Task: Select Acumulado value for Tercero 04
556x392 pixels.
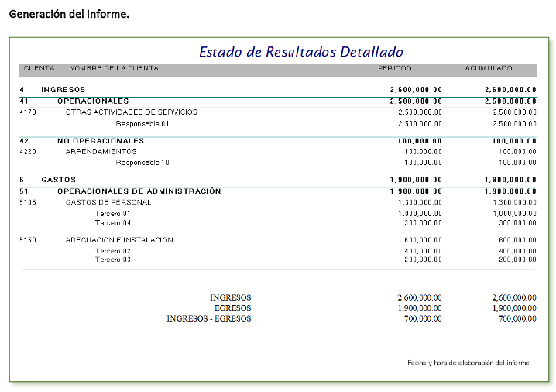Action: 518,223
